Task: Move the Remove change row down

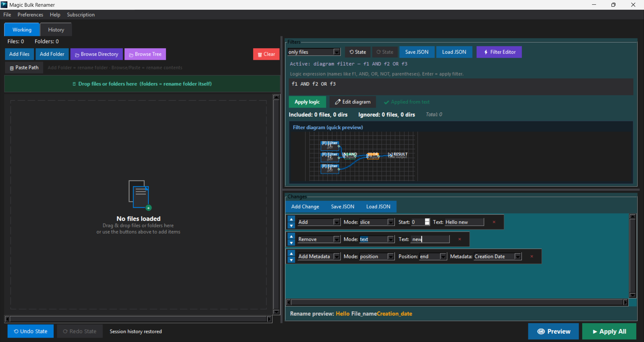Action: tap(291, 242)
